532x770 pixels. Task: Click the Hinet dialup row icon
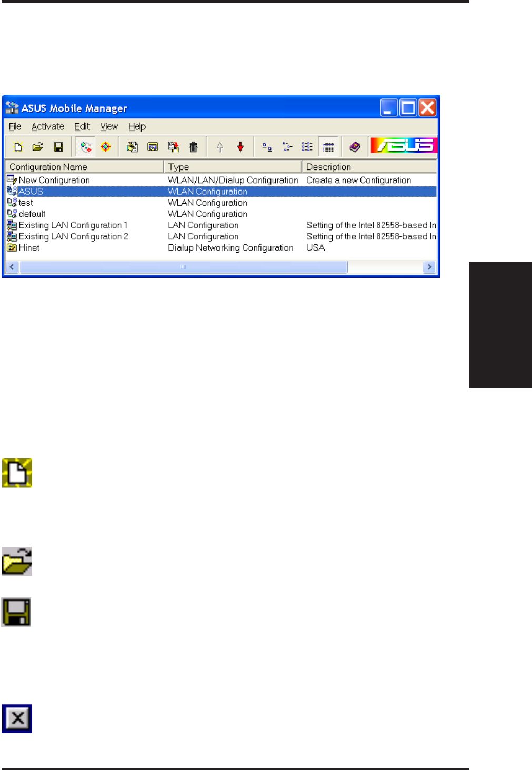tap(12, 247)
